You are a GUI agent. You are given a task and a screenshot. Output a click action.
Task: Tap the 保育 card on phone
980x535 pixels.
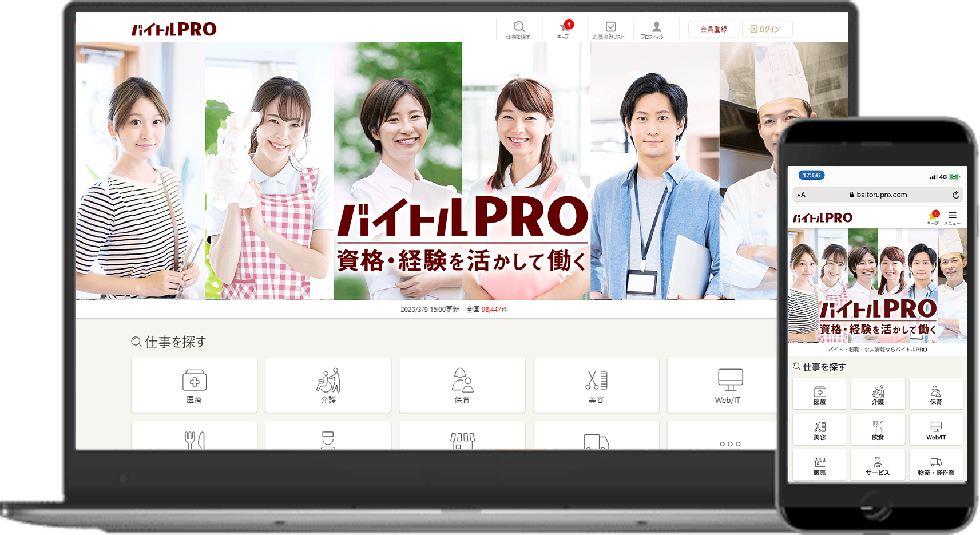click(x=936, y=394)
